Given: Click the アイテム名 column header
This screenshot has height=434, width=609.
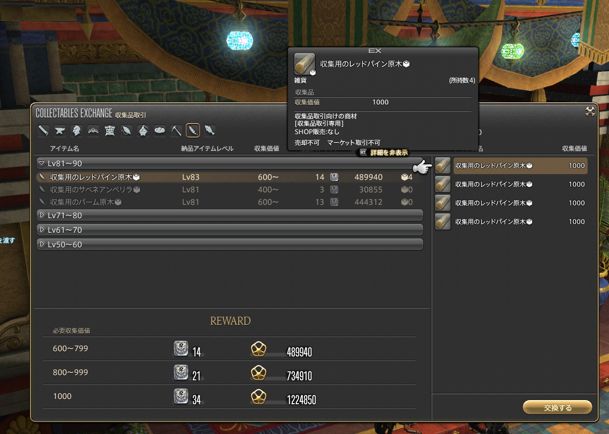Looking at the screenshot, I should [64, 148].
